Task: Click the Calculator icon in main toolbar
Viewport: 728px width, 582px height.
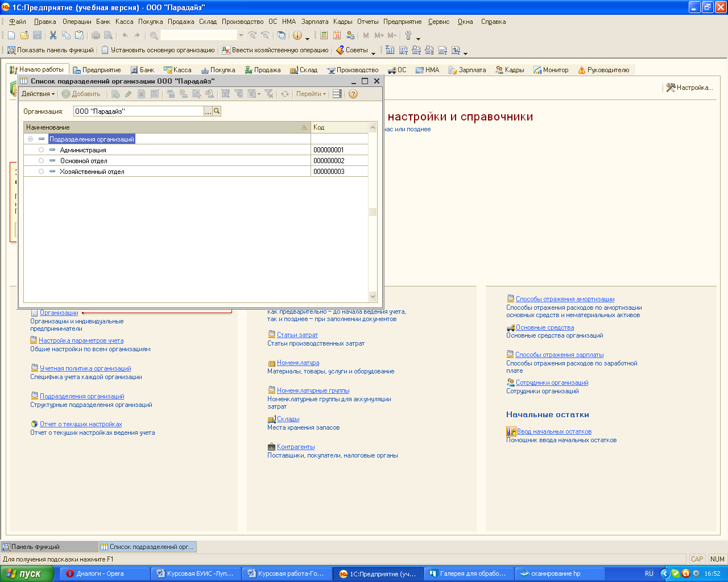Action: pos(324,35)
